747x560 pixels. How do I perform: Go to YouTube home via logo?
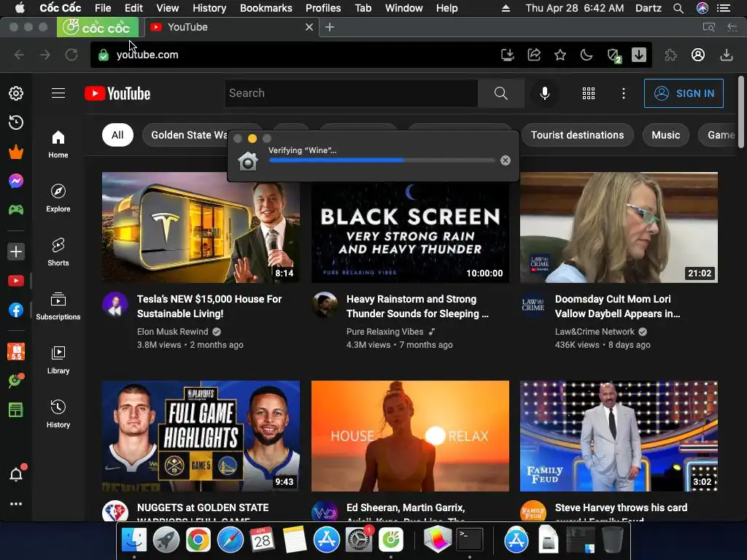point(117,93)
